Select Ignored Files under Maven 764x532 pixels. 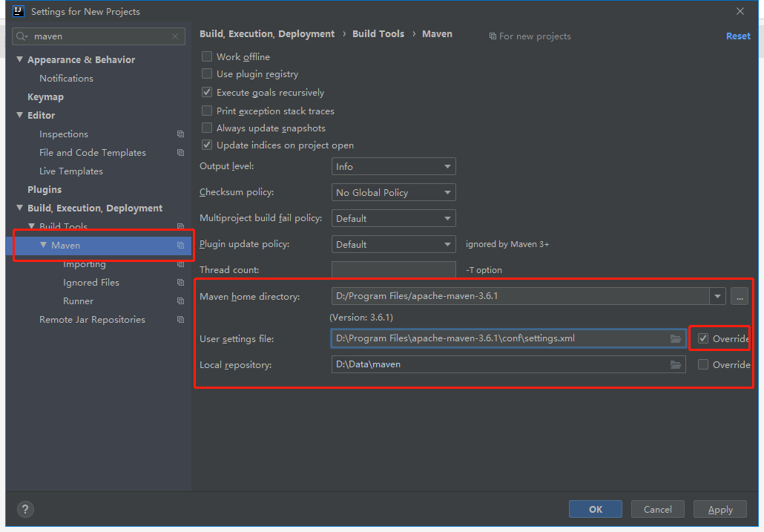pyautogui.click(x=91, y=283)
